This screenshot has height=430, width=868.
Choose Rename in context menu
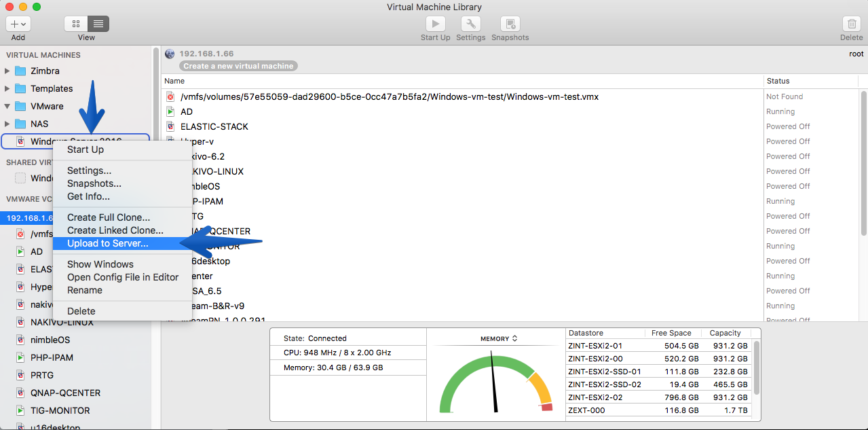[122, 290]
